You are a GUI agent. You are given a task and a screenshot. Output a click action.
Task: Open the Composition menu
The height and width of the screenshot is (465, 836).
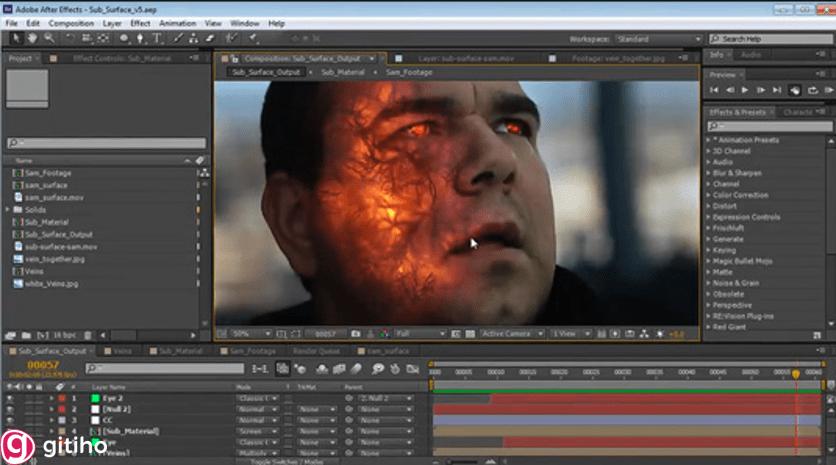click(x=71, y=22)
